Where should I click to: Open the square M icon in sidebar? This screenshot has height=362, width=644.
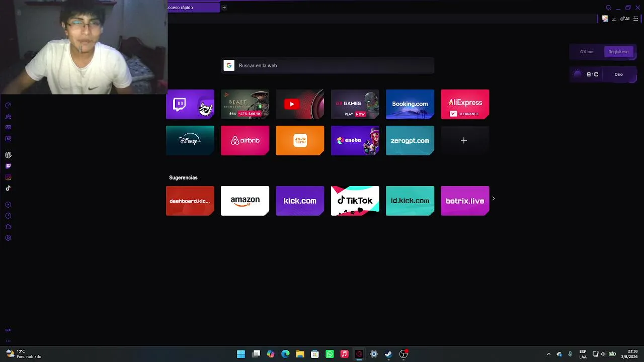[8, 139]
